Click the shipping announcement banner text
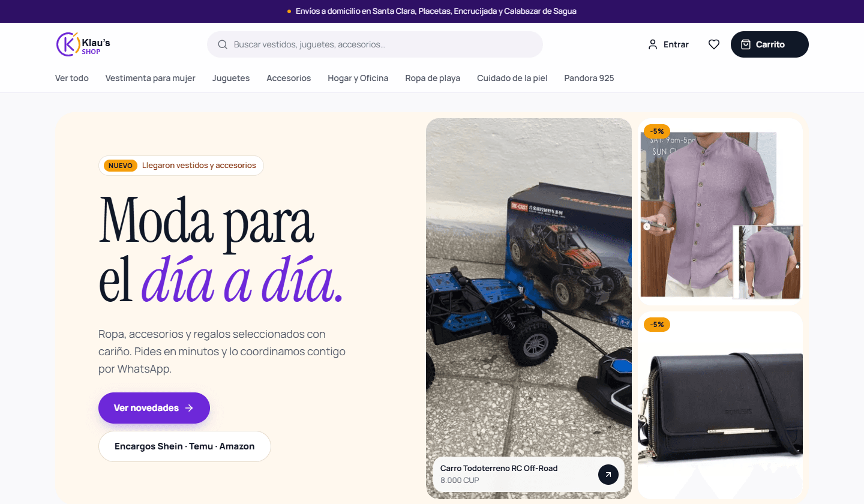Screen dimensions: 864x504 click(436, 11)
